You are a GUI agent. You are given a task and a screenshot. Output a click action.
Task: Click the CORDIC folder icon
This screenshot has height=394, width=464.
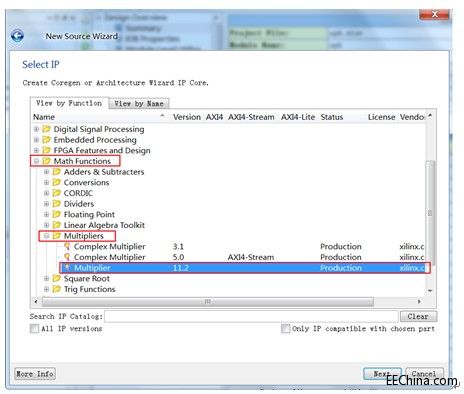57,193
